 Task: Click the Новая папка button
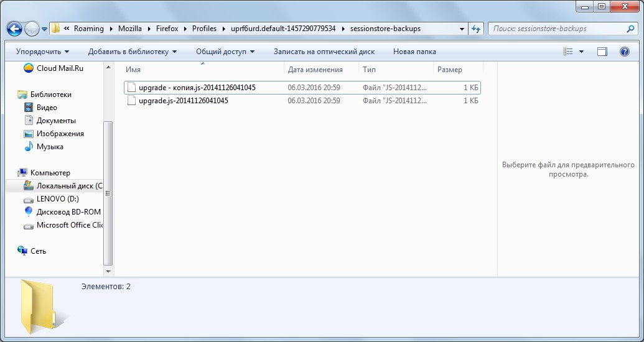pyautogui.click(x=414, y=52)
